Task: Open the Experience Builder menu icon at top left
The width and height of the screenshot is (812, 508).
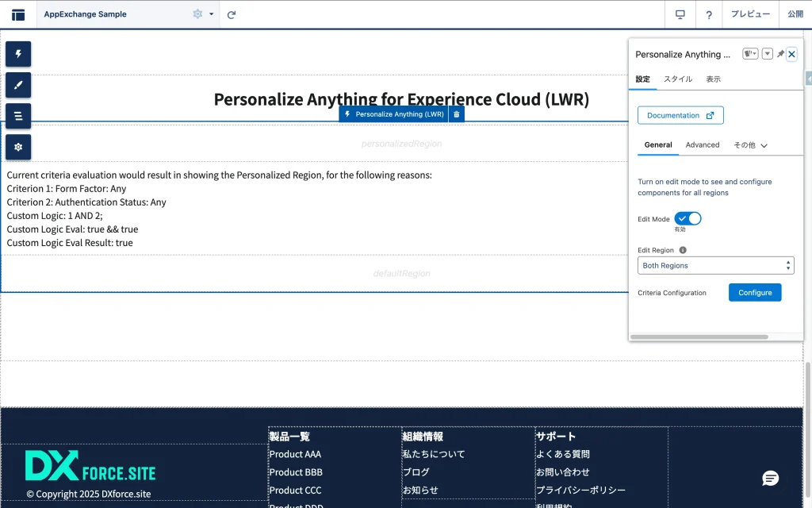Action: (17, 14)
